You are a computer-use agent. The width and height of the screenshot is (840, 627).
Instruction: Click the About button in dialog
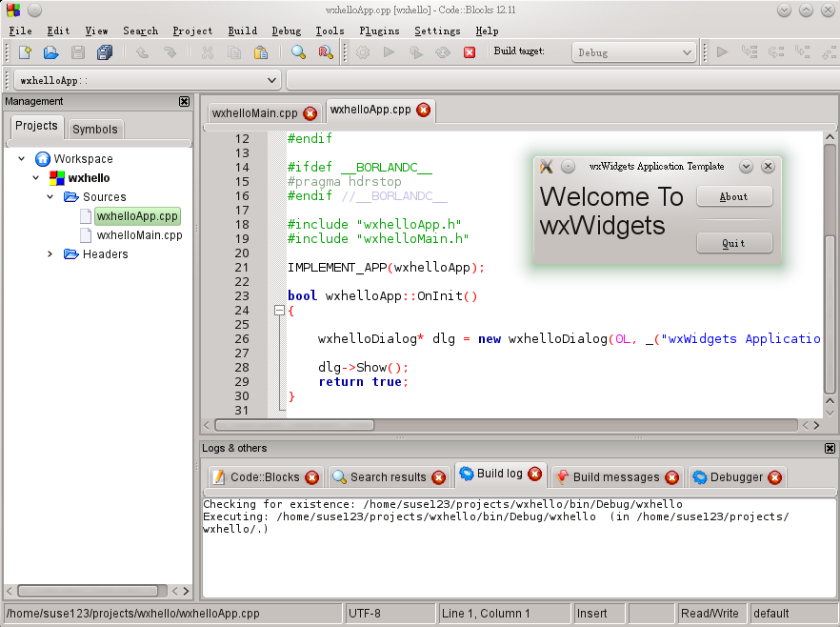734,196
